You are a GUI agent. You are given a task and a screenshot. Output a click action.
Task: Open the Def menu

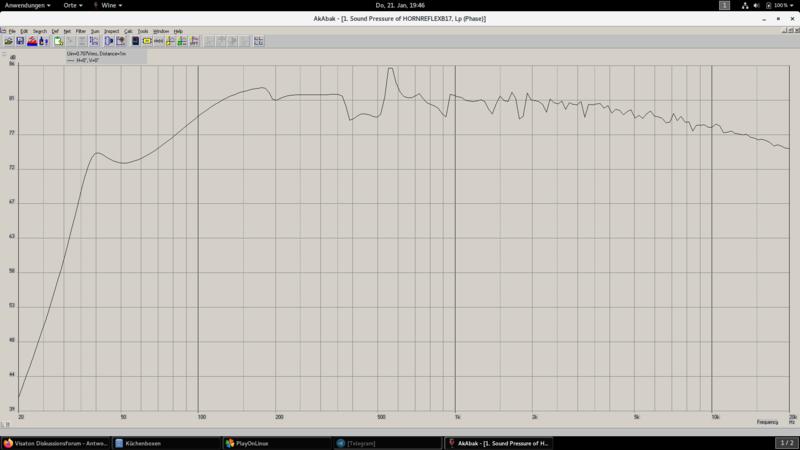click(55, 31)
